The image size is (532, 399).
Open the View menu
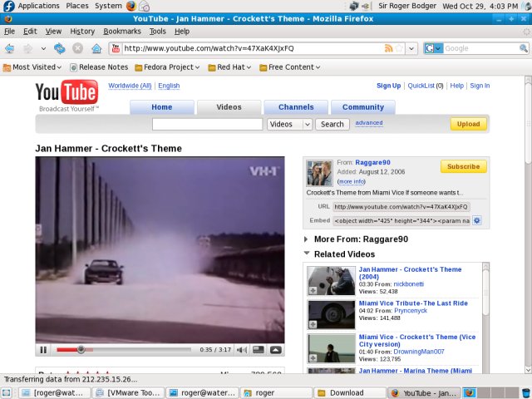53,32
